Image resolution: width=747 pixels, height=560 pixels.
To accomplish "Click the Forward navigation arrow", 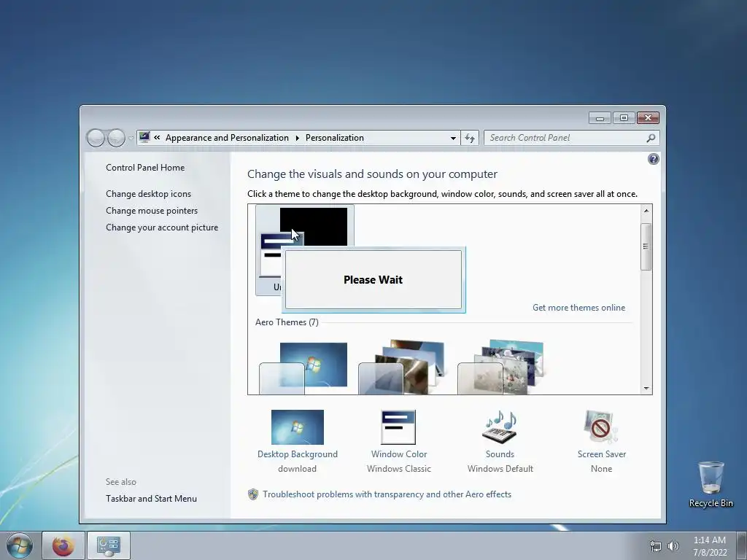I will tap(116, 138).
